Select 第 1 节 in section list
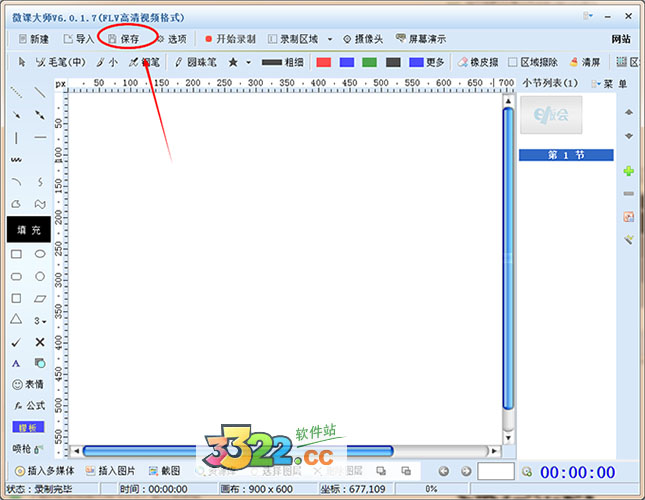This screenshot has height=500, width=645. coord(566,155)
